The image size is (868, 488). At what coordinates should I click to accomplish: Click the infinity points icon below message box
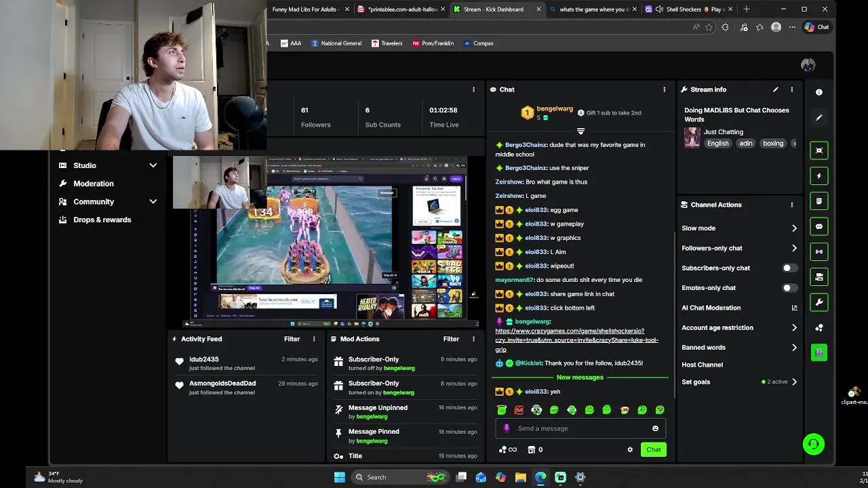(507, 449)
